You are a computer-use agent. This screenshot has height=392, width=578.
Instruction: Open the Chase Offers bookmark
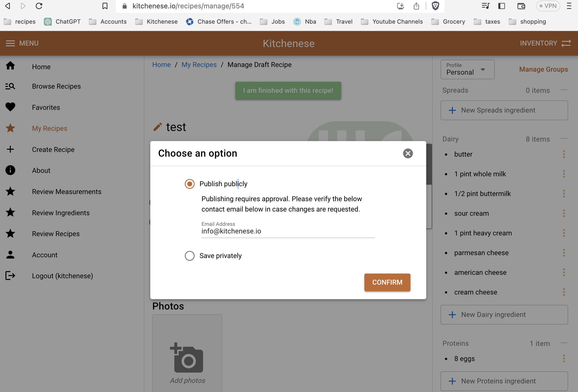click(219, 22)
